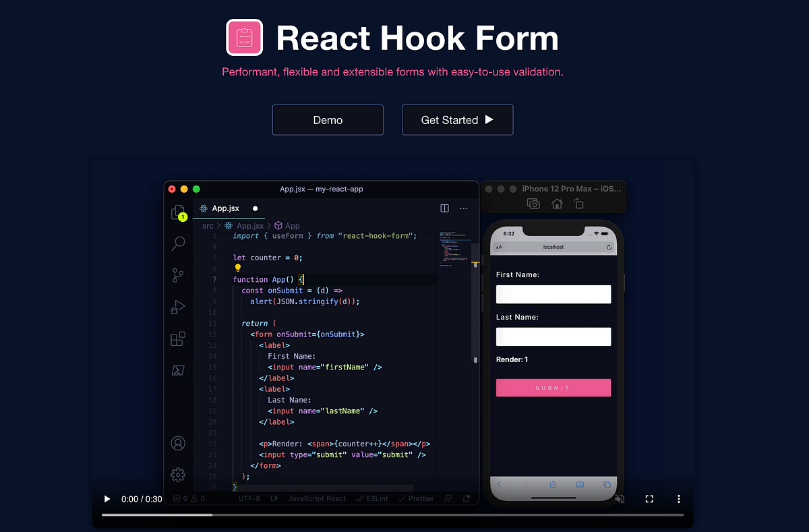The image size is (809, 532).
Task: Click the Prettier status bar item
Action: point(416,499)
